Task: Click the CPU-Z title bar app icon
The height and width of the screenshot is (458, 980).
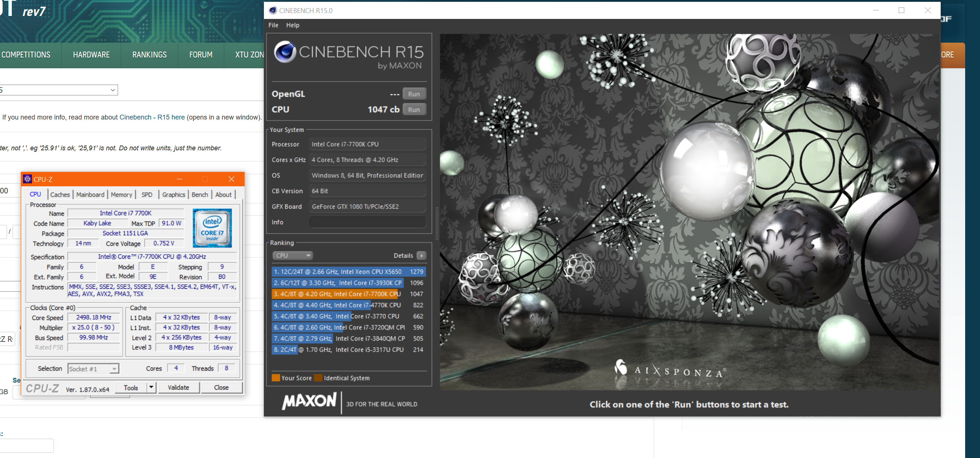Action: pos(27,179)
